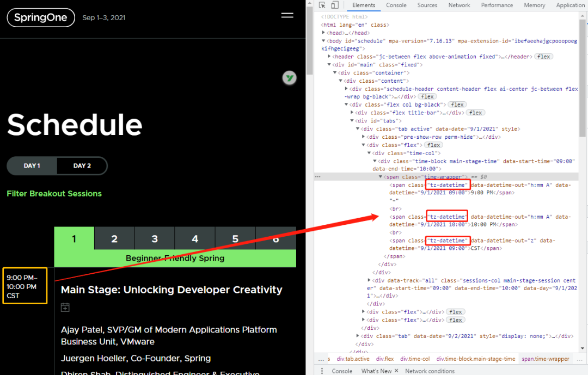Expand the schedule-header div node
This screenshot has height=375, width=588.
click(346, 89)
